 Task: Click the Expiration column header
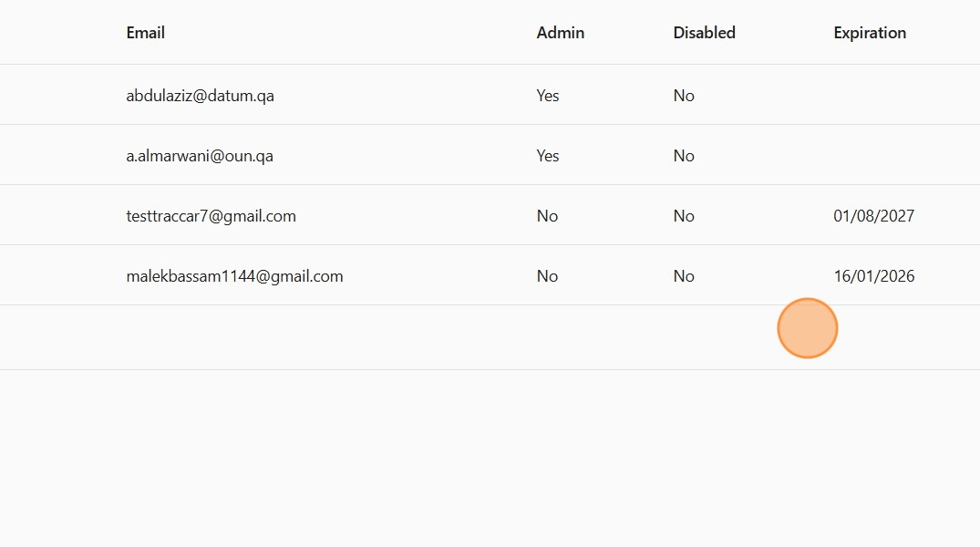pos(870,33)
